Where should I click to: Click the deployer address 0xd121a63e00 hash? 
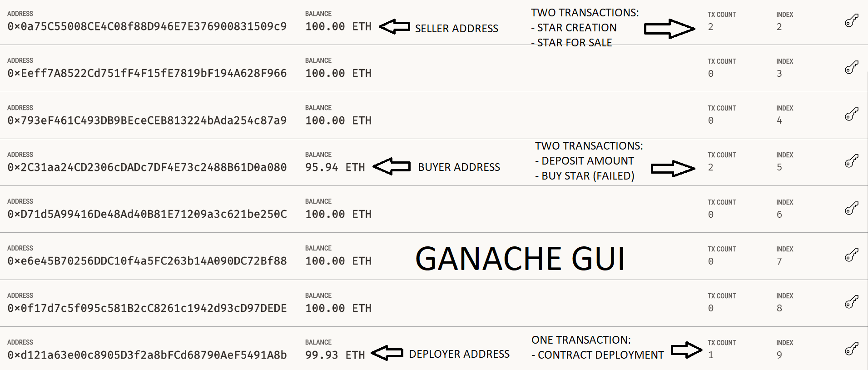pyautogui.click(x=147, y=355)
